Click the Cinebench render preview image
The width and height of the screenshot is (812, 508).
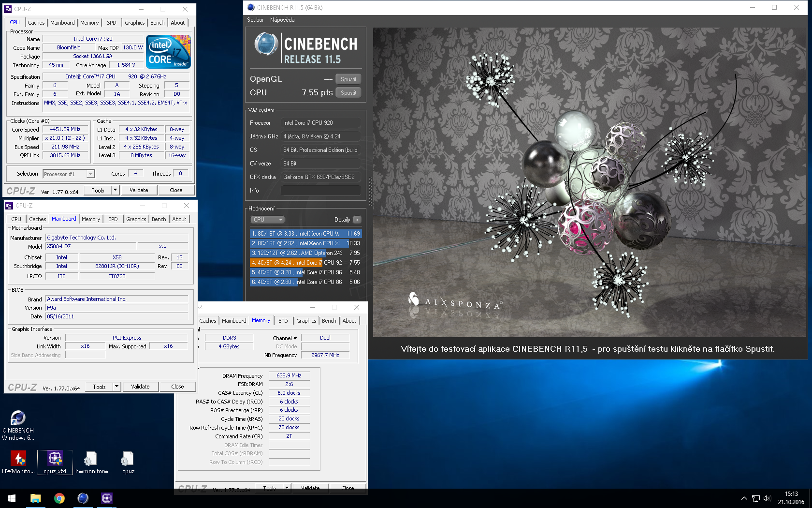click(590, 182)
